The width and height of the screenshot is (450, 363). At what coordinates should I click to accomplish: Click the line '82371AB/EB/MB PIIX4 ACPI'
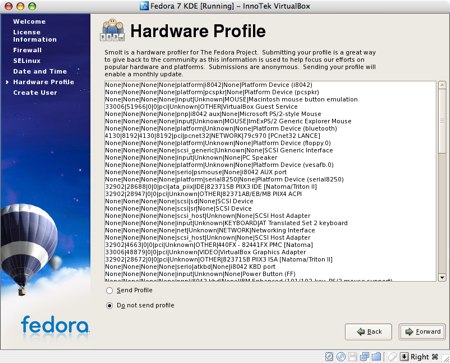coord(203,194)
